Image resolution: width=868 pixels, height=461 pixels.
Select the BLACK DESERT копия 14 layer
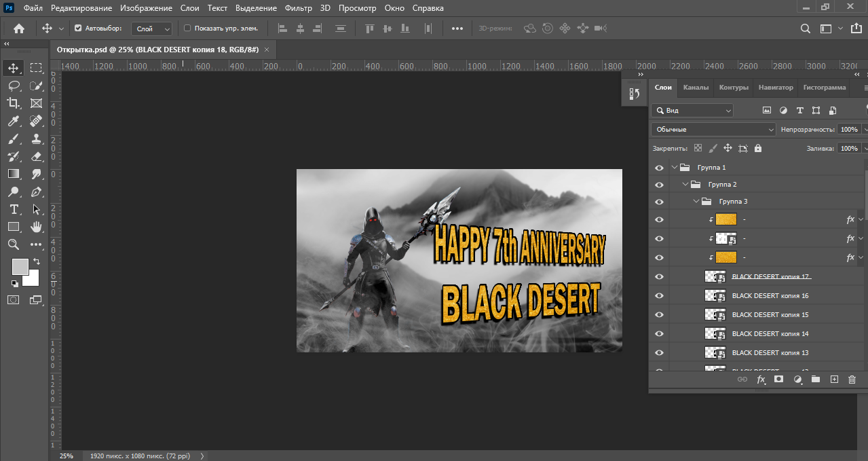point(770,334)
